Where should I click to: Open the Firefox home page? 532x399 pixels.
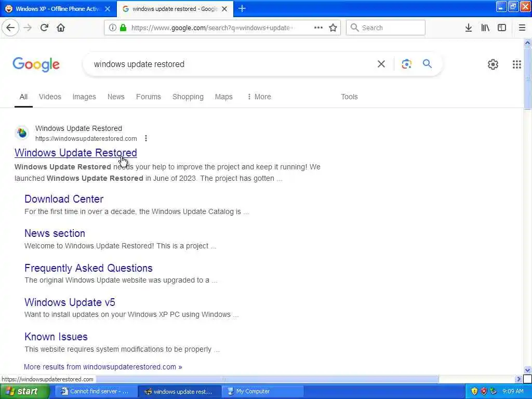tap(61, 28)
